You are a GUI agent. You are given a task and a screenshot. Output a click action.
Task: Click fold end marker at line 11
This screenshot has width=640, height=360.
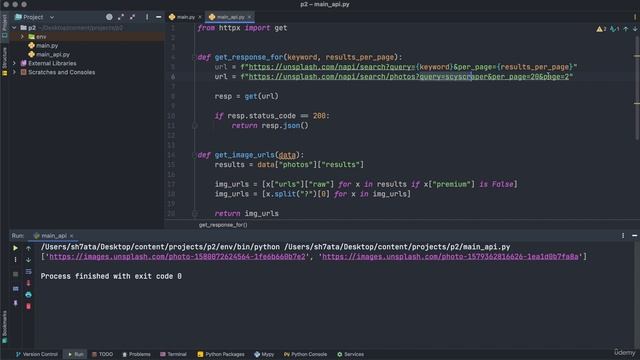tap(195, 126)
